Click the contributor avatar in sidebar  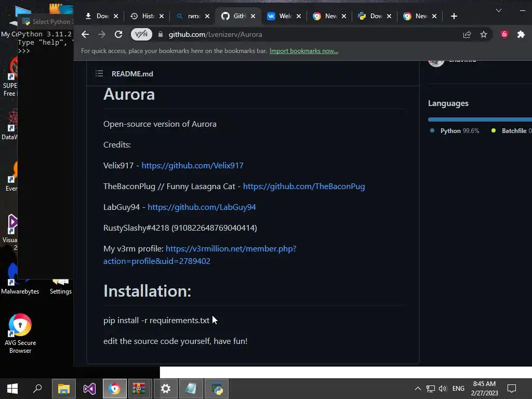click(436, 63)
